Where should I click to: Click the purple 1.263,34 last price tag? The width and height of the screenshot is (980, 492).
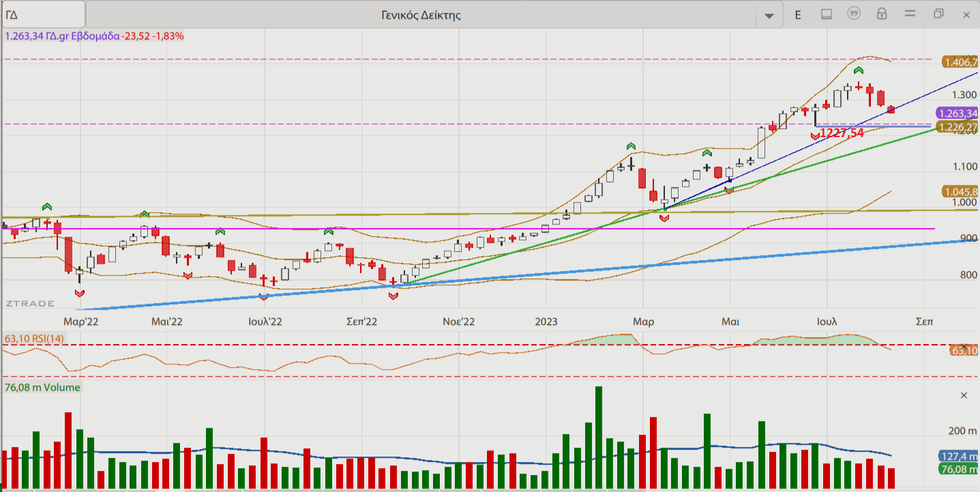coord(957,113)
